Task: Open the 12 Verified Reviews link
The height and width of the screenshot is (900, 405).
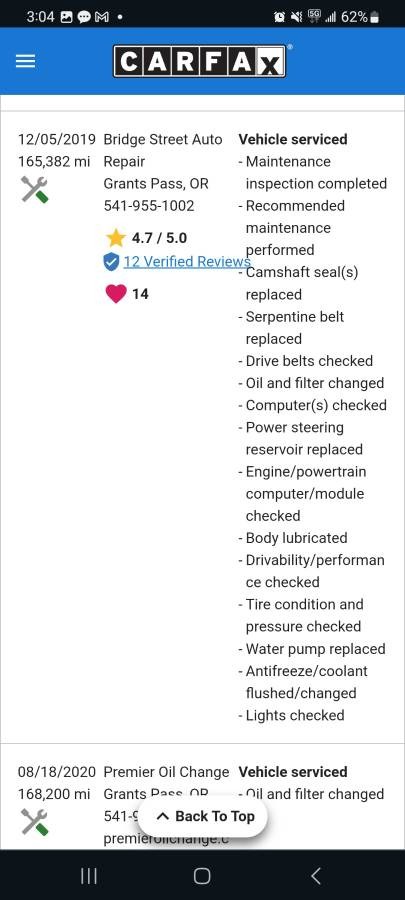Action: pos(187,262)
